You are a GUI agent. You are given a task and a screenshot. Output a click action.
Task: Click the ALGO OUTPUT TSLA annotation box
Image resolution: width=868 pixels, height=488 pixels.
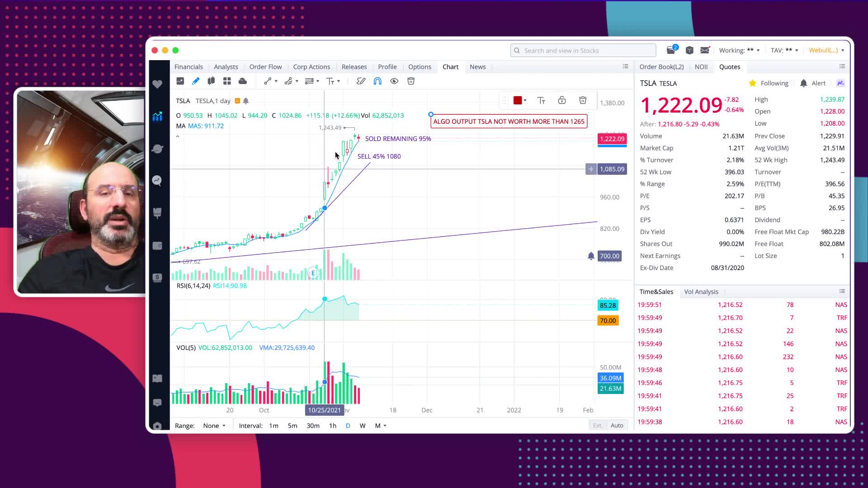pyautogui.click(x=509, y=122)
